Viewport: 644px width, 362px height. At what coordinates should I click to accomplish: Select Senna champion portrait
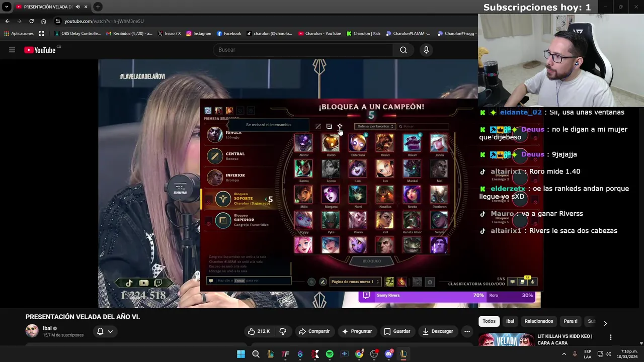point(439,220)
